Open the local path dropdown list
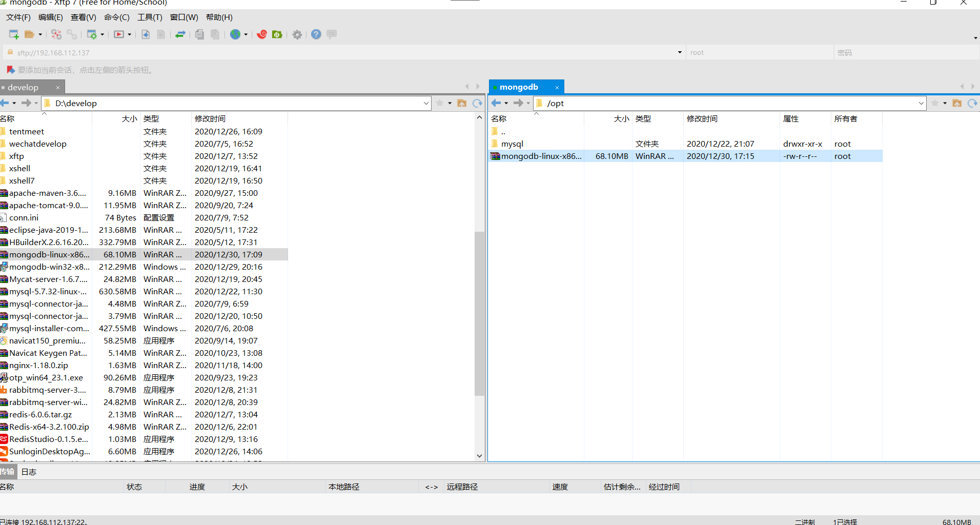 tap(426, 103)
